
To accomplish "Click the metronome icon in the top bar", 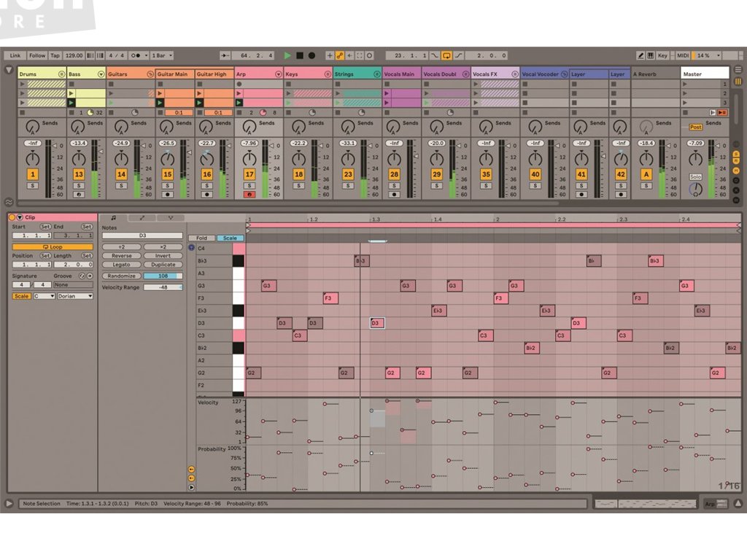I will point(136,55).
